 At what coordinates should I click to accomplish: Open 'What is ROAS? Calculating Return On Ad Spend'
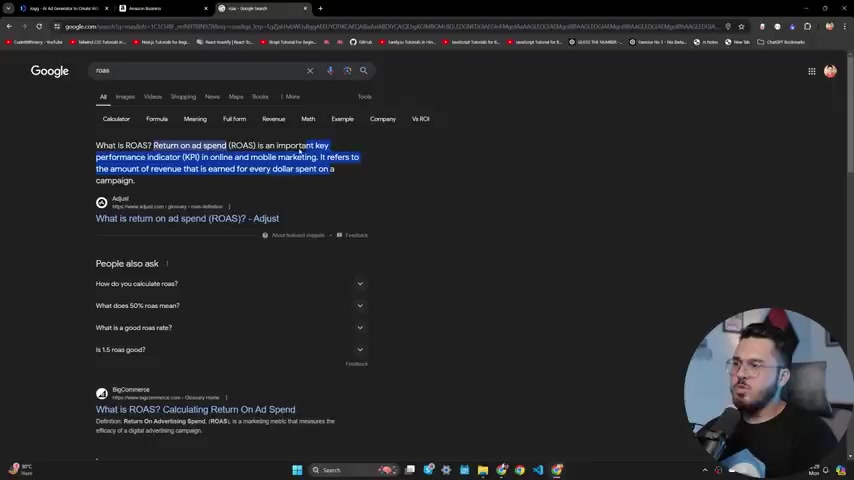click(x=196, y=410)
